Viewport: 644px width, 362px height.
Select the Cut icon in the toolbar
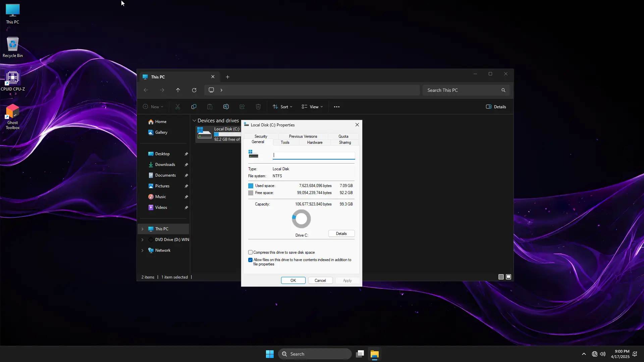point(178,107)
